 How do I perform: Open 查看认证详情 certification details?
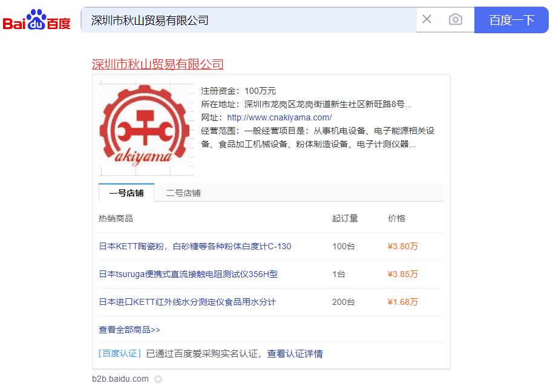click(x=295, y=353)
